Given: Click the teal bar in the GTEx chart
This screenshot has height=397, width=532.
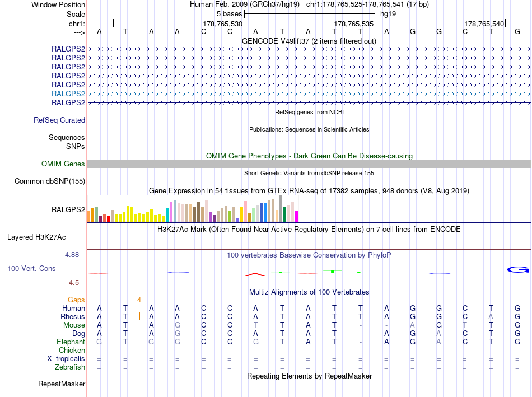Looking at the screenshot, I should click(167, 215).
